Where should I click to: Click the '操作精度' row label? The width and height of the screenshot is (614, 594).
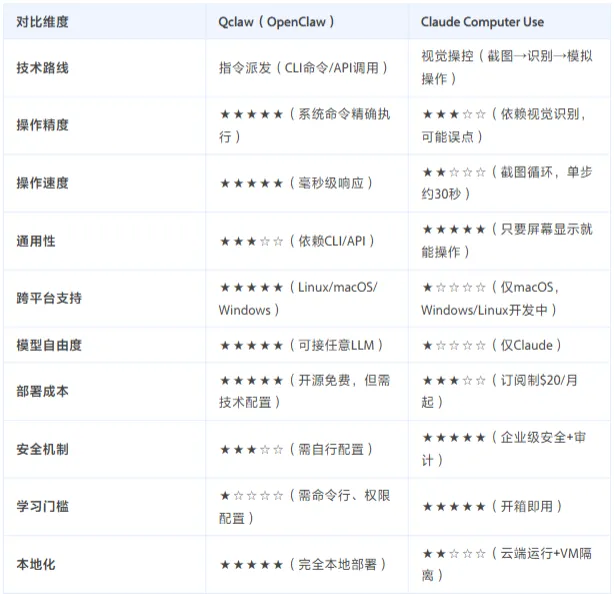coord(42,125)
